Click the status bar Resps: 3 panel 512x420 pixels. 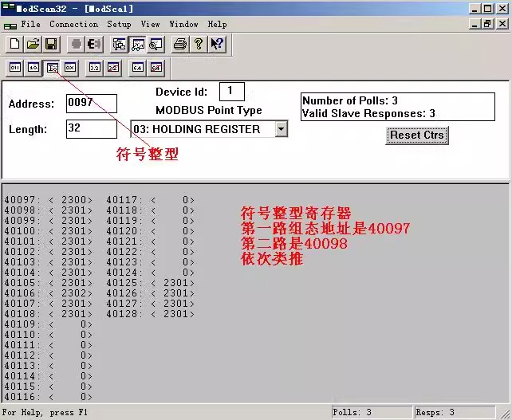click(455, 412)
